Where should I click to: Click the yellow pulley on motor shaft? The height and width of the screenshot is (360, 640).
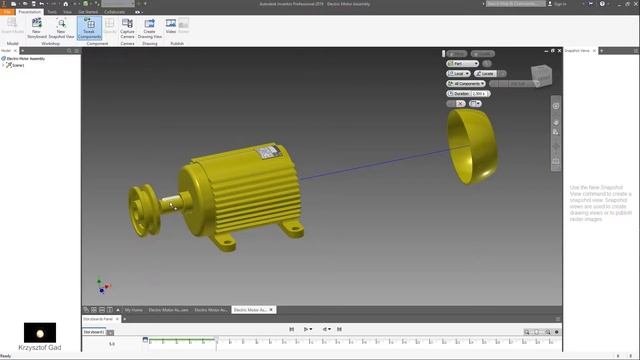click(144, 210)
